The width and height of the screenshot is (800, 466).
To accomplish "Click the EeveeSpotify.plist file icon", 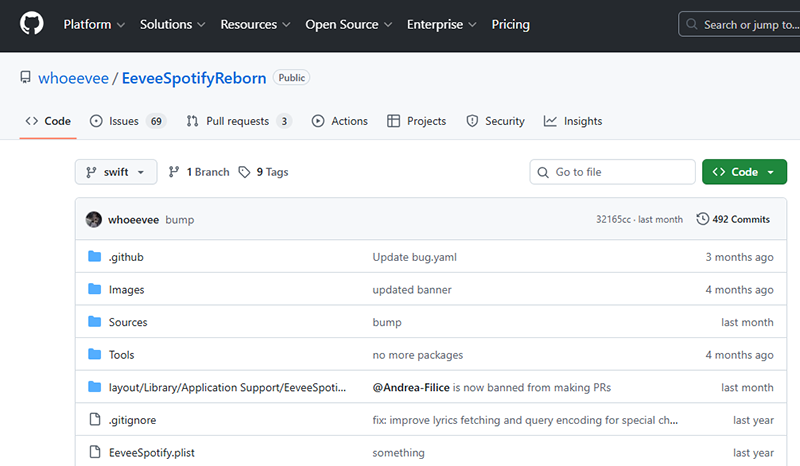I will coord(95,452).
